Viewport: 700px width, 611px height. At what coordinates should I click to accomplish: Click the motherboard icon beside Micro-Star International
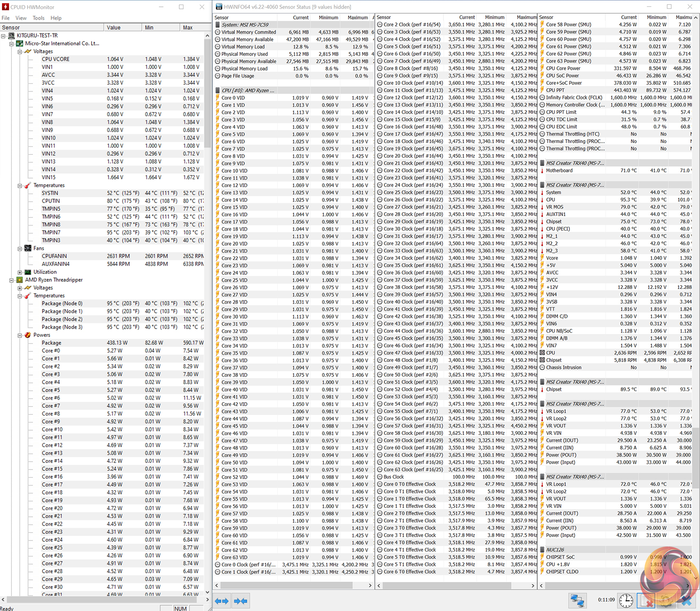pyautogui.click(x=20, y=43)
